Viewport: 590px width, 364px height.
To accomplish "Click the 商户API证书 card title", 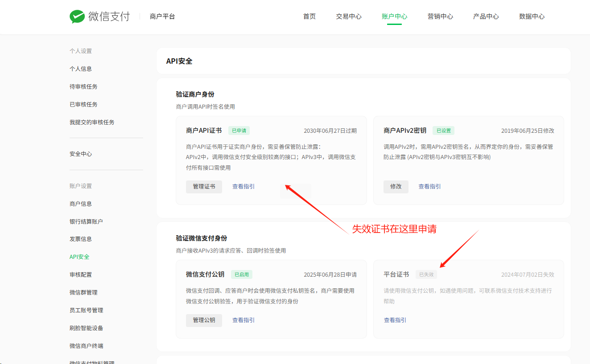I will [x=204, y=131].
